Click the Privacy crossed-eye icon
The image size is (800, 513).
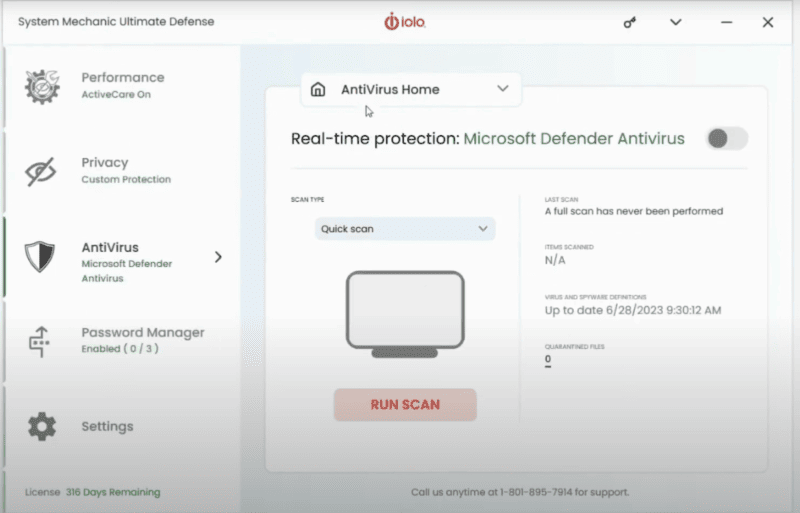[40, 172]
